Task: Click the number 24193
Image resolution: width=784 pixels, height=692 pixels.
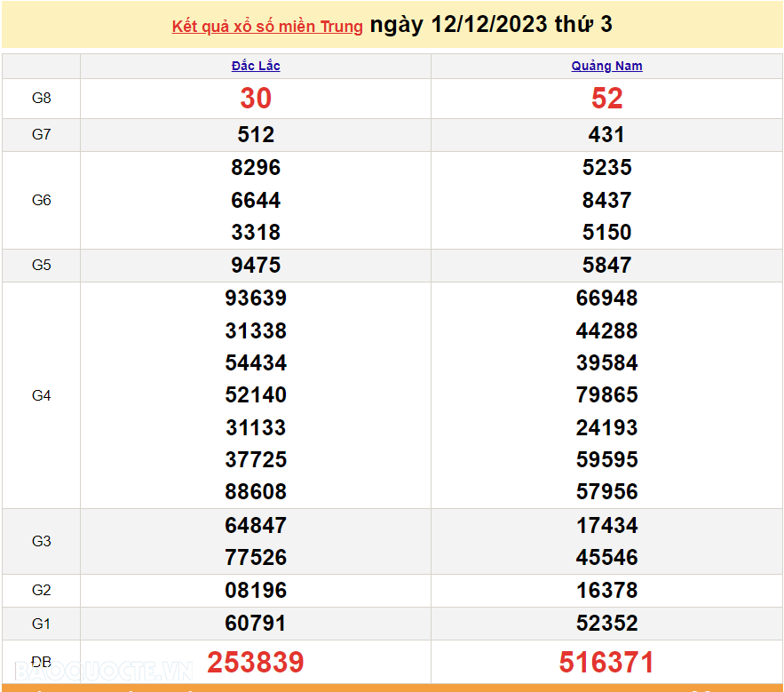Action: coord(606,428)
